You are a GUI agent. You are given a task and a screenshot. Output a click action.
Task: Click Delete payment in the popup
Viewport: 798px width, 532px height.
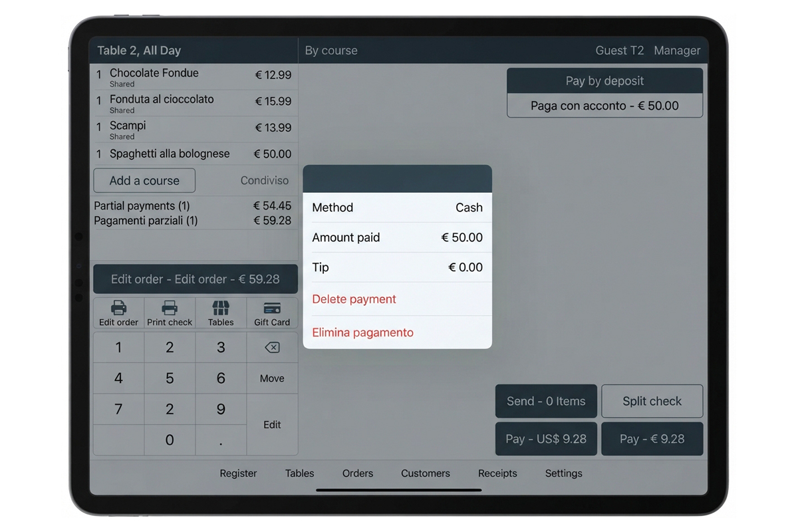(x=397, y=299)
